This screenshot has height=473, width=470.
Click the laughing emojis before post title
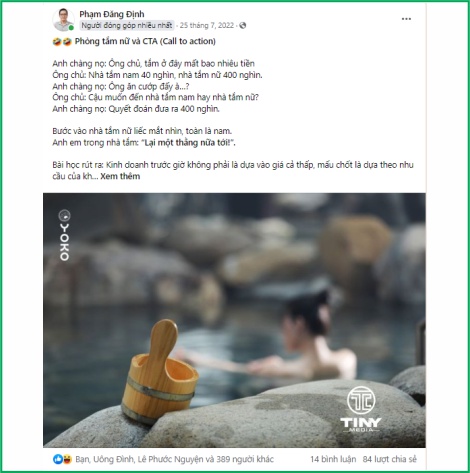pyautogui.click(x=62, y=42)
